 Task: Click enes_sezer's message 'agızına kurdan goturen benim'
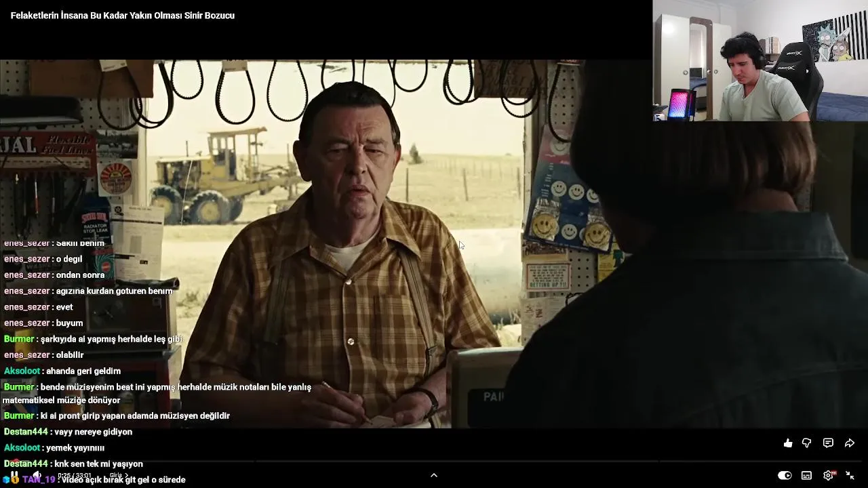[114, 291]
